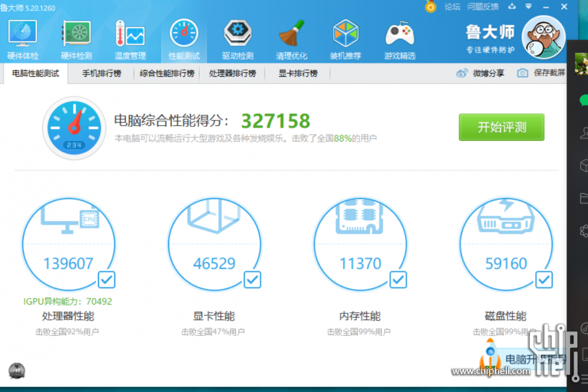588x392 pixels.
Task: Click the round badge icon at bottom left
Action: (17, 371)
